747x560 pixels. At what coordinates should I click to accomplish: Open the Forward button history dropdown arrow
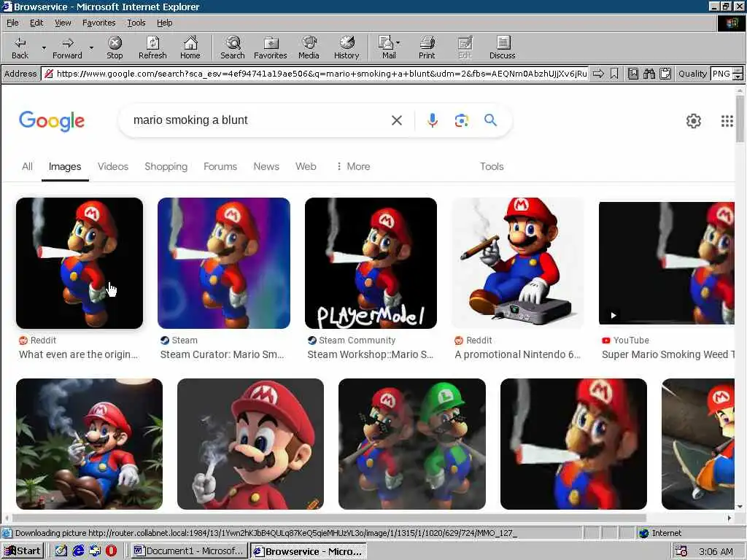point(91,48)
